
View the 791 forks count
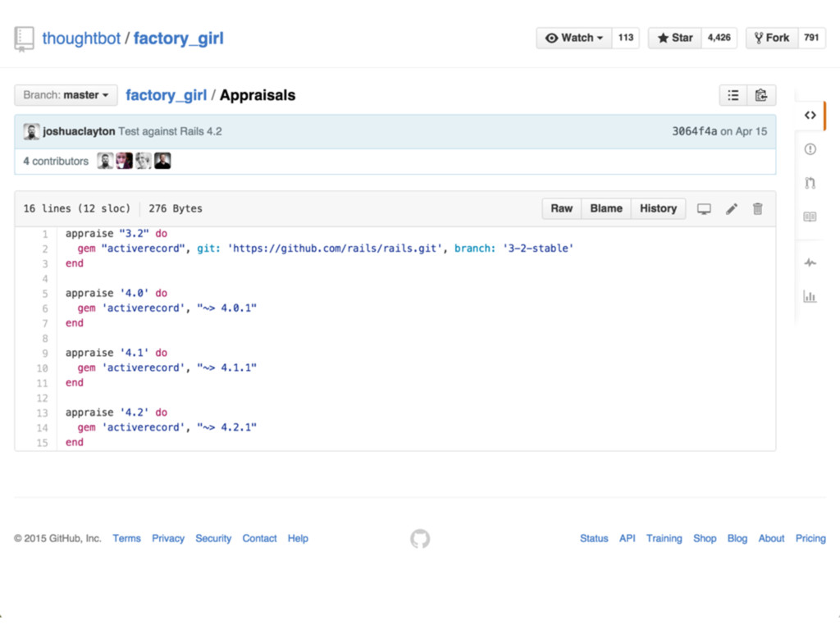tap(811, 38)
